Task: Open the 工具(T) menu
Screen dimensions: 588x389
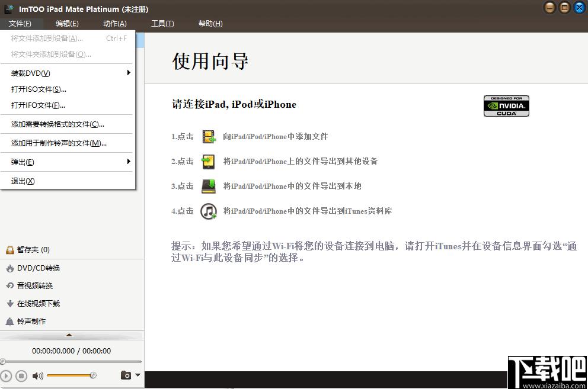Action: click(x=162, y=24)
